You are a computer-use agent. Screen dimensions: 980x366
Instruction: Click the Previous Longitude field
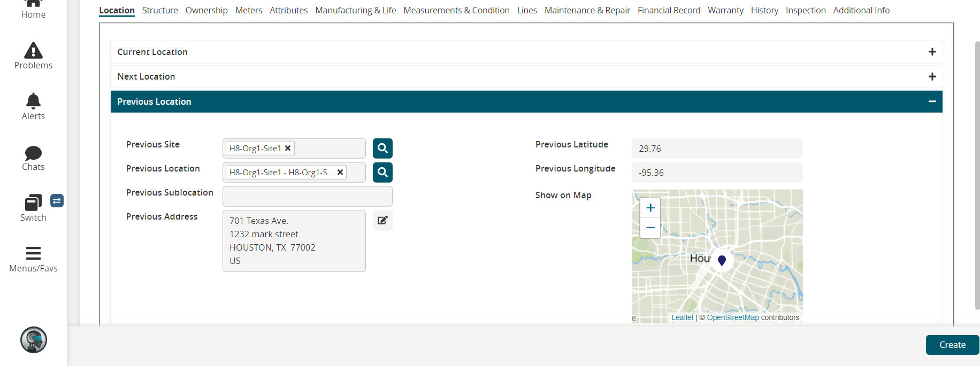pos(717,173)
